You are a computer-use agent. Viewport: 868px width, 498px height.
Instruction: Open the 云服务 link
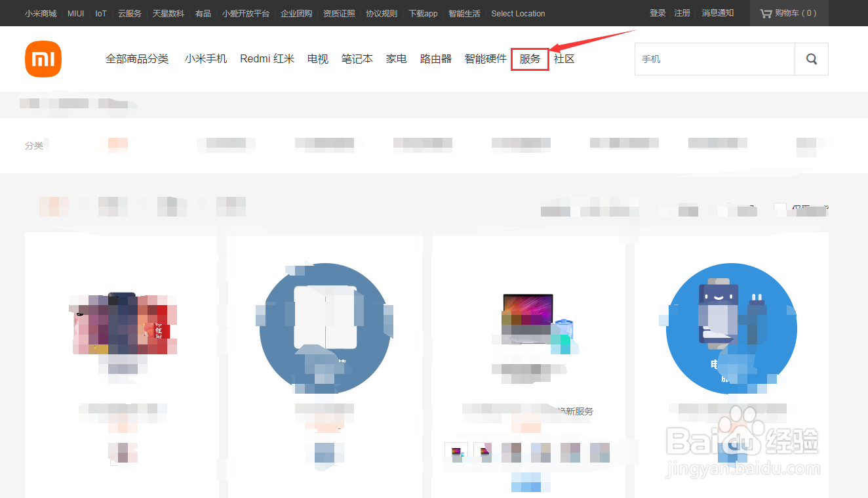[x=130, y=13]
